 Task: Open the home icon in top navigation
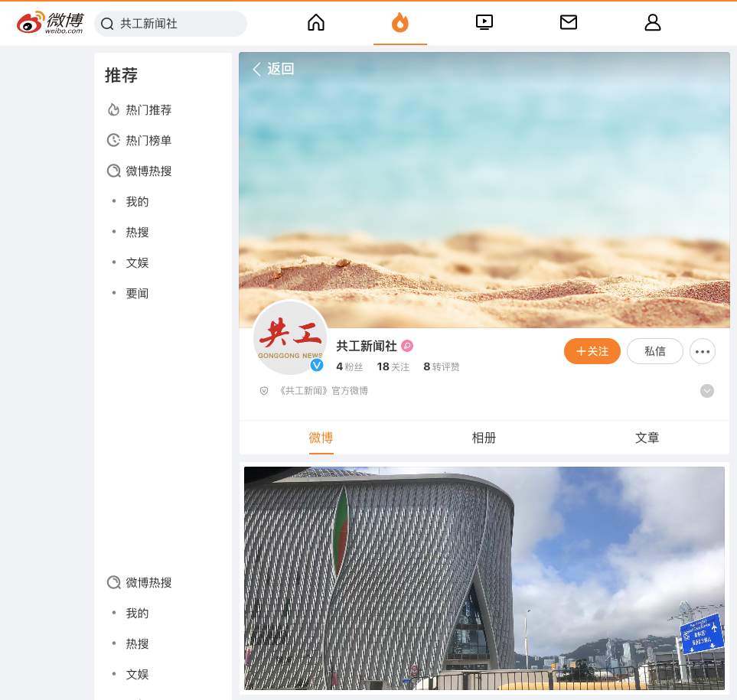(x=316, y=23)
